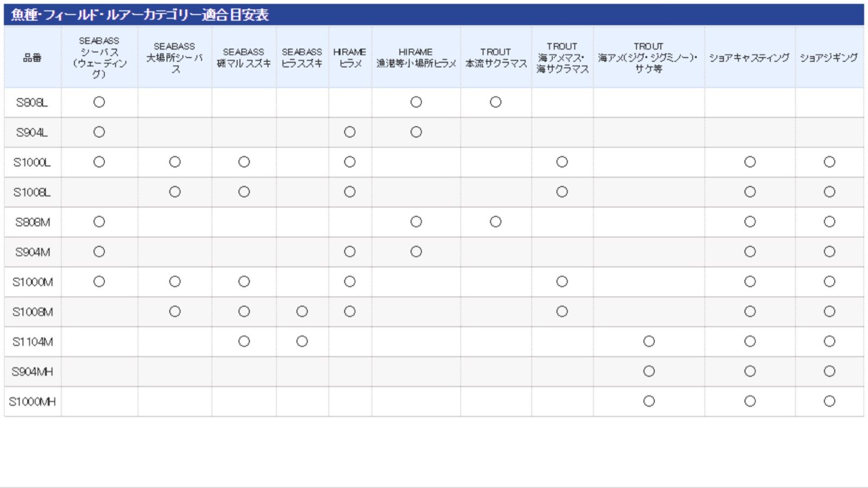Click the S808M honryu sakuramasu circle
Viewport: 868px width, 488px height.
point(495,222)
